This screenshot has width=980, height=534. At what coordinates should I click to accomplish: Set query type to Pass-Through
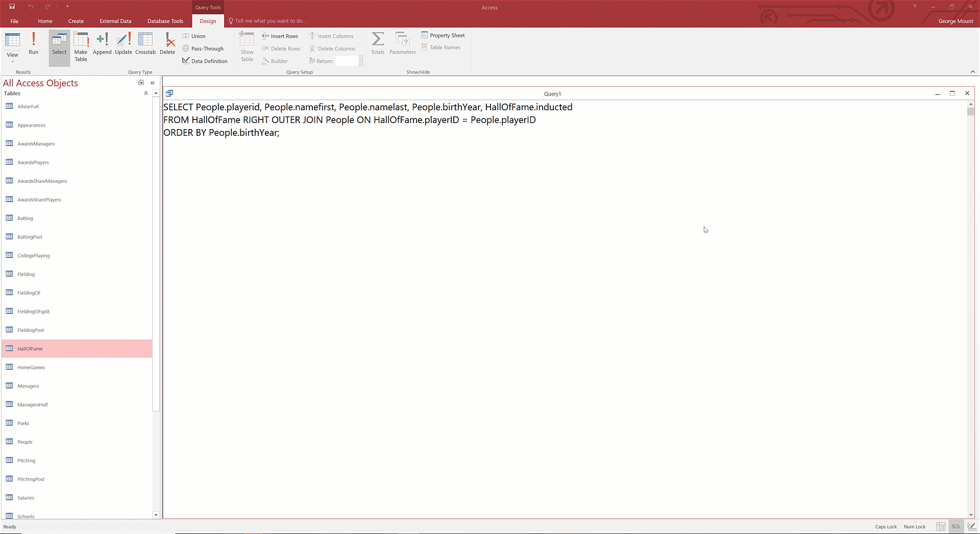[x=203, y=48]
